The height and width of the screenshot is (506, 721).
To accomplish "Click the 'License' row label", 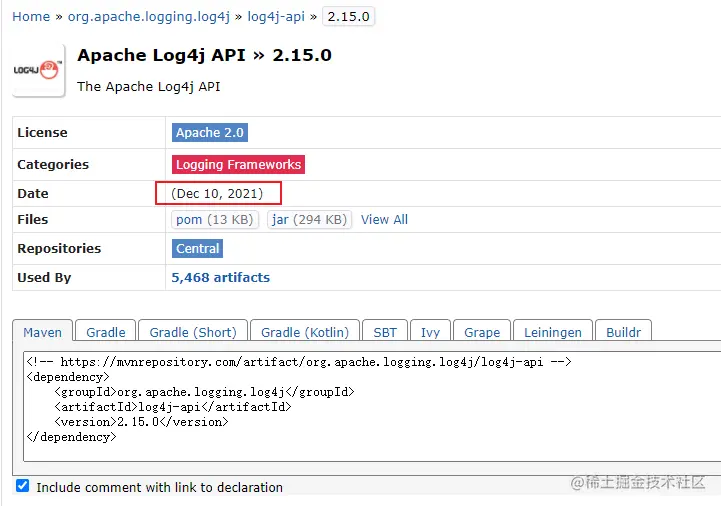I will pyautogui.click(x=42, y=132).
